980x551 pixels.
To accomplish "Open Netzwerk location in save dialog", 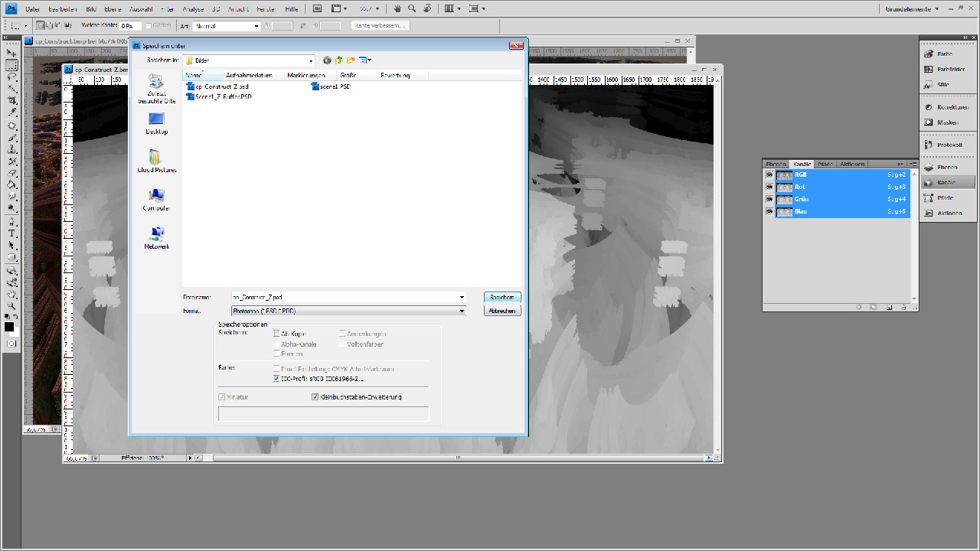I will click(156, 238).
